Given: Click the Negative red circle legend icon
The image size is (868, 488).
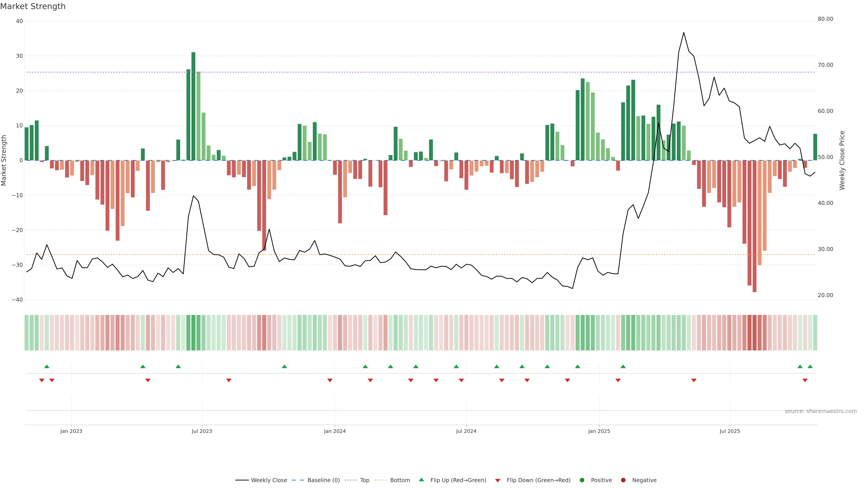Looking at the screenshot, I should point(623,480).
